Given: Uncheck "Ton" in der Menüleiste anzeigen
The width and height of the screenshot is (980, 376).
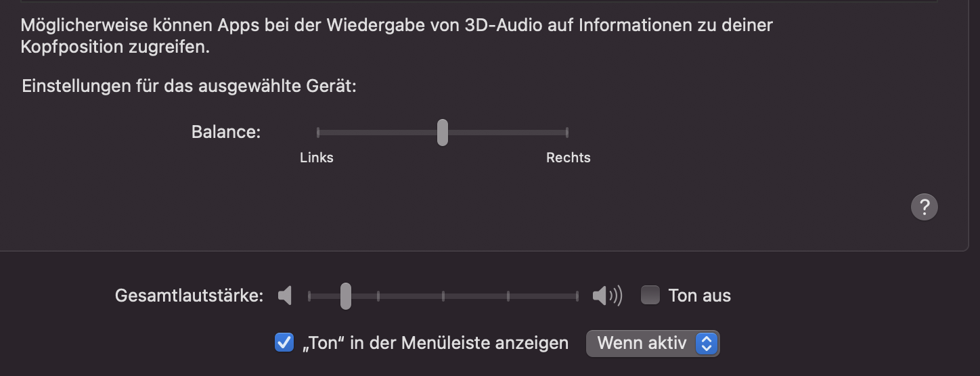Looking at the screenshot, I should point(284,343).
